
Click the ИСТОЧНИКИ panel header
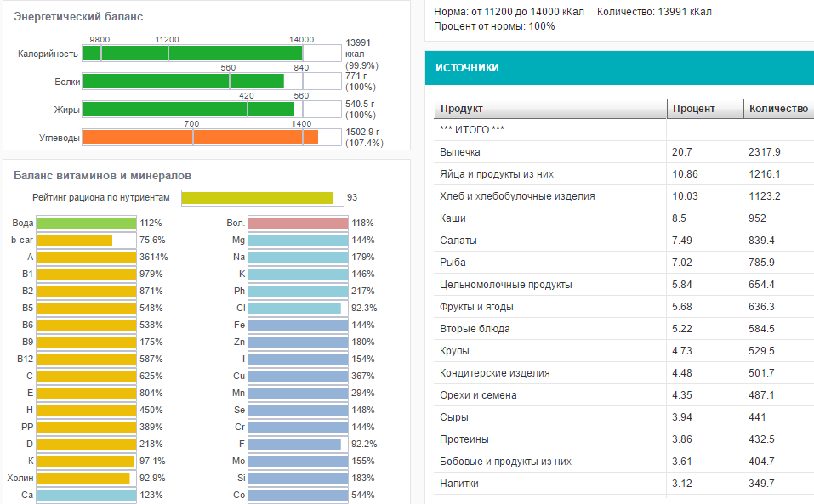pos(618,68)
